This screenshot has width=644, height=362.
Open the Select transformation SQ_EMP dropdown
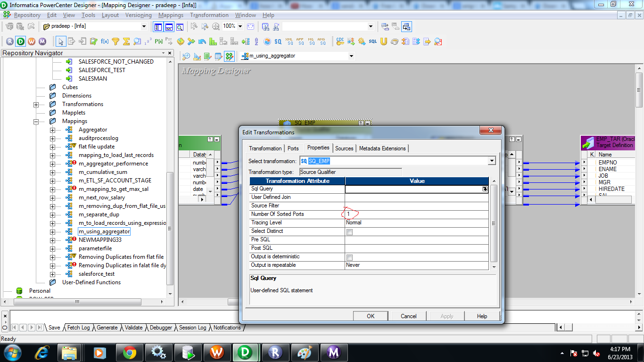[492, 161]
